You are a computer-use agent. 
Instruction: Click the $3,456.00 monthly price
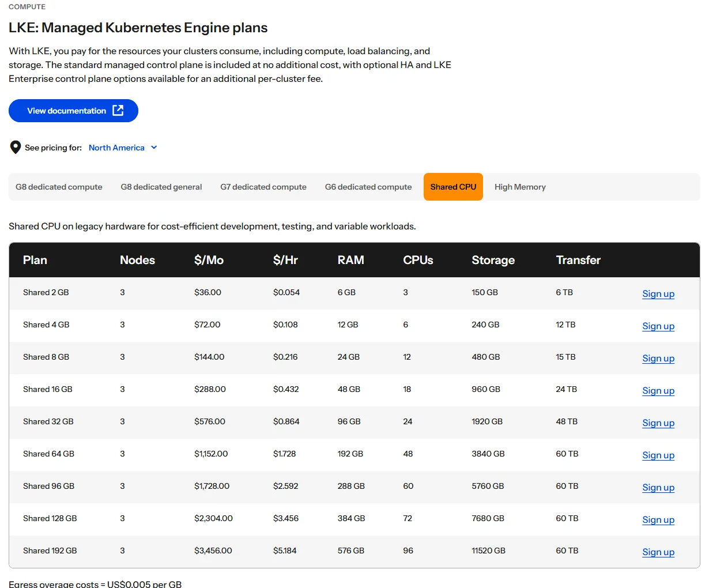pos(213,551)
